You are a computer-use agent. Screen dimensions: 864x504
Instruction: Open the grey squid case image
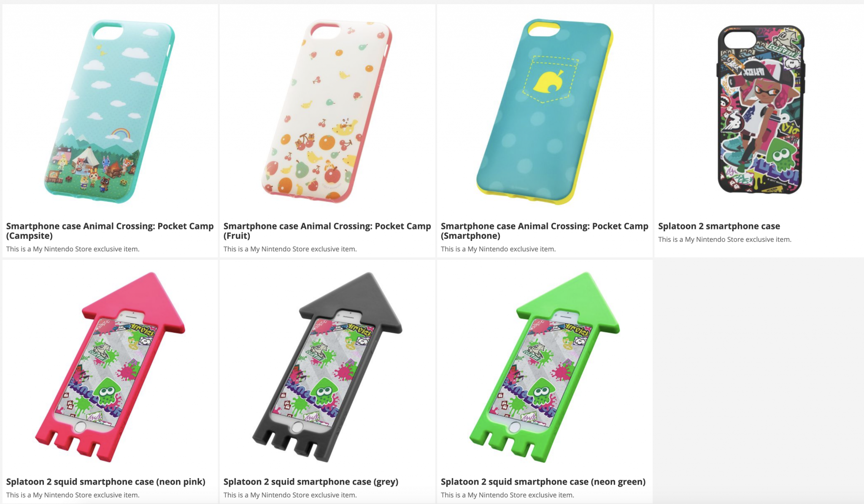pos(327,367)
